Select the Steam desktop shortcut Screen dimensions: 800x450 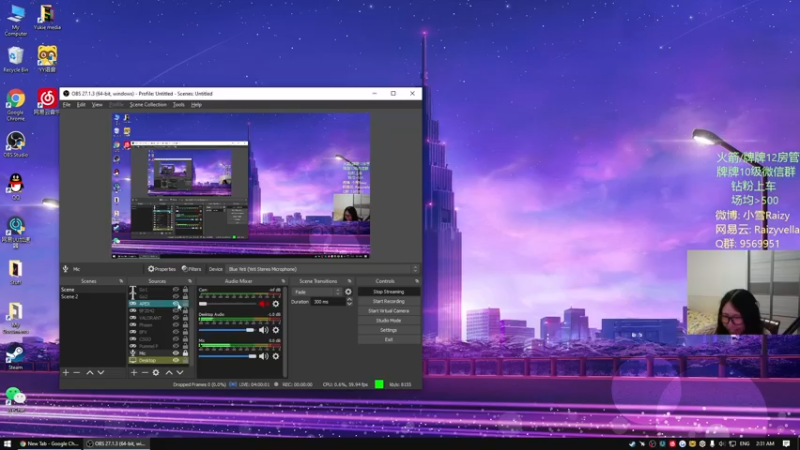pos(15,357)
